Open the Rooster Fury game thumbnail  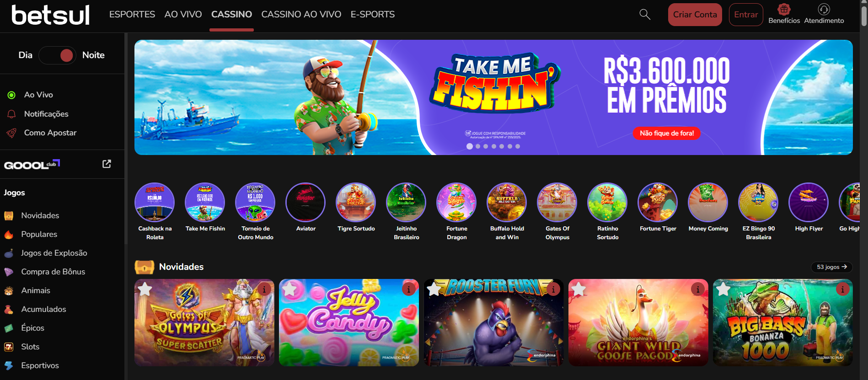[x=493, y=322]
